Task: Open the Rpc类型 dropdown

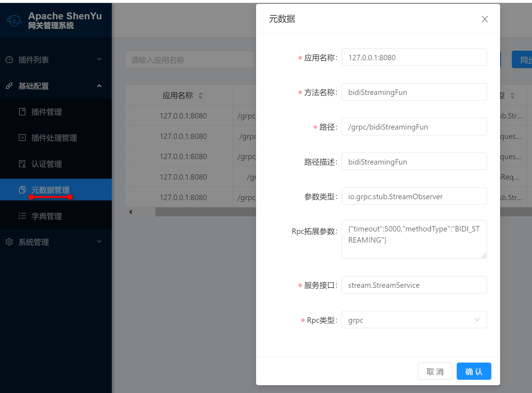Action: [414, 320]
